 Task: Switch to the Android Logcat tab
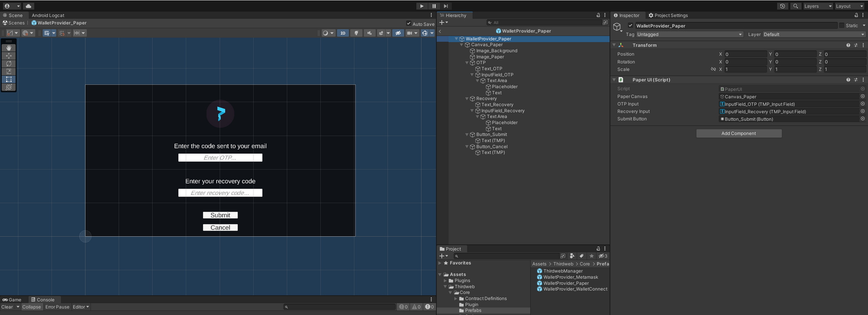tap(48, 15)
